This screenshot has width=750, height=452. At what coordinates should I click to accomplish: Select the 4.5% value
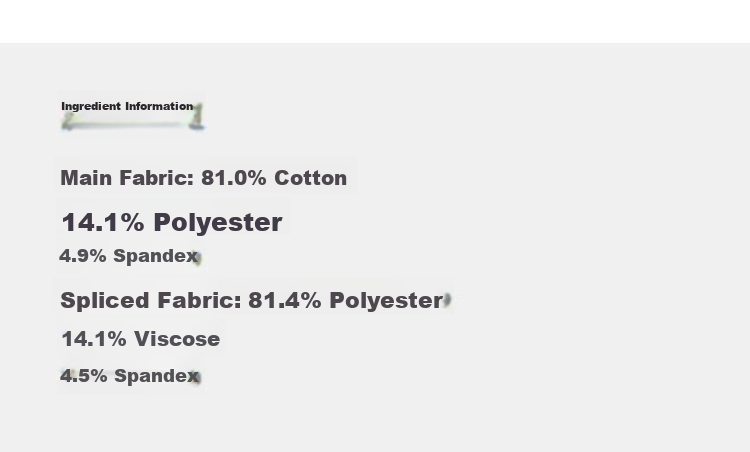(84, 375)
